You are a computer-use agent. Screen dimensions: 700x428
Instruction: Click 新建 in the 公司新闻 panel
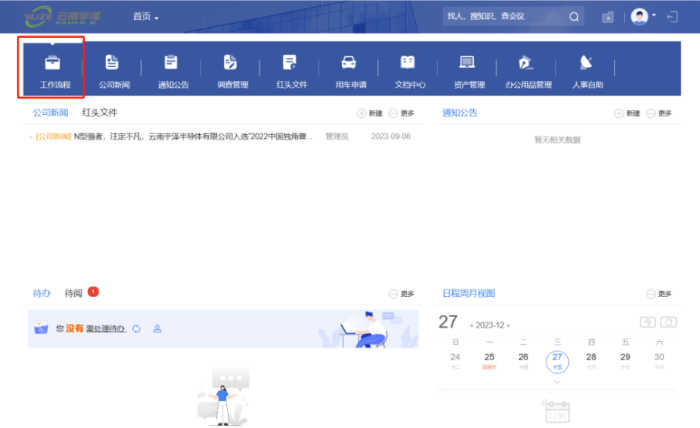pos(370,114)
